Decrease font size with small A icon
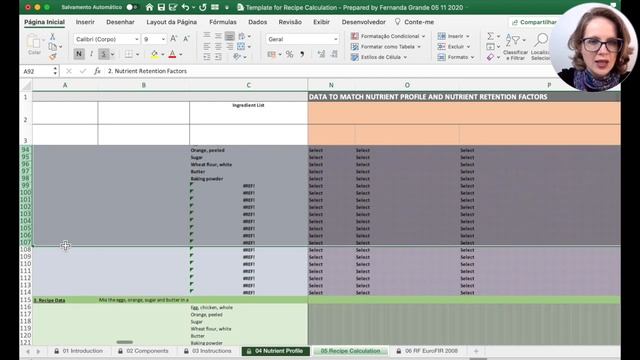This screenshot has height=360, width=640. pos(186,39)
